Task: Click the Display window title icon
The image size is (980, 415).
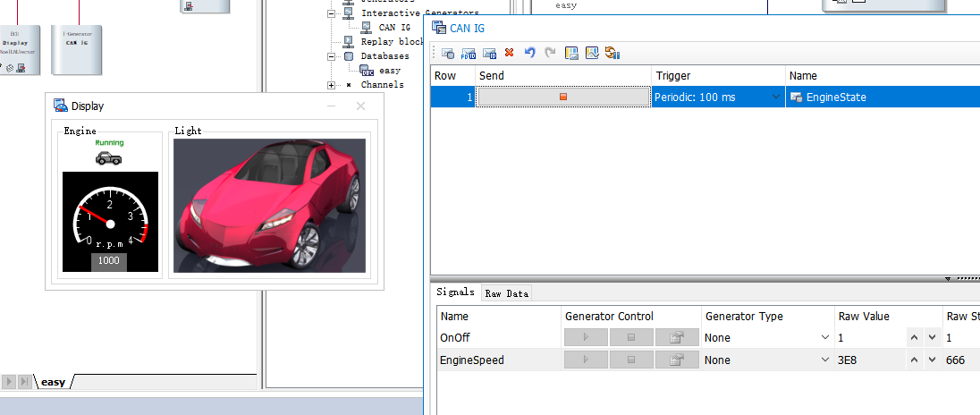Action: point(61,106)
